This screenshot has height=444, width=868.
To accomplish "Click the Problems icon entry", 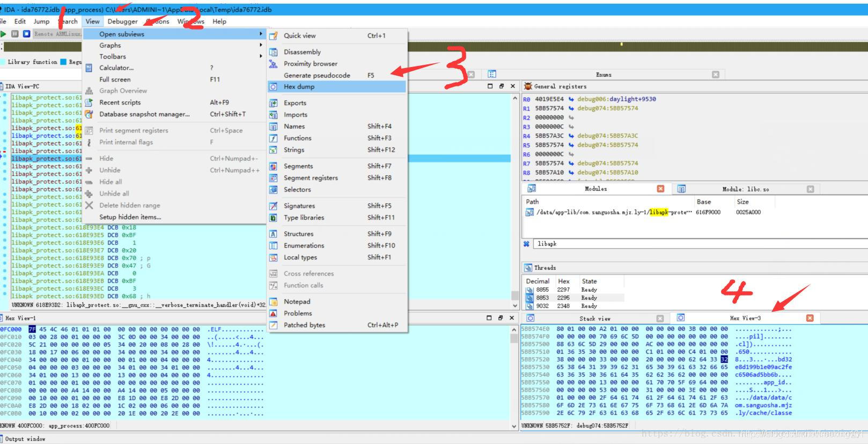I will tap(273, 313).
